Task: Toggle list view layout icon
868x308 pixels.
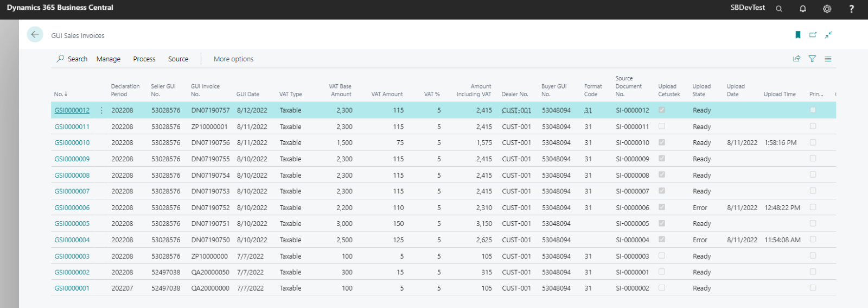Action: (828, 59)
